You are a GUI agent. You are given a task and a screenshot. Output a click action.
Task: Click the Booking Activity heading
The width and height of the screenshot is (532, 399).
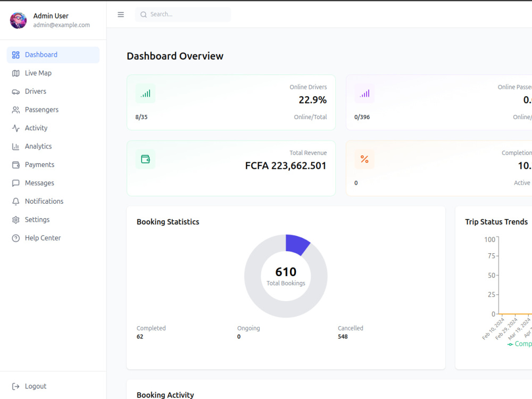(165, 395)
